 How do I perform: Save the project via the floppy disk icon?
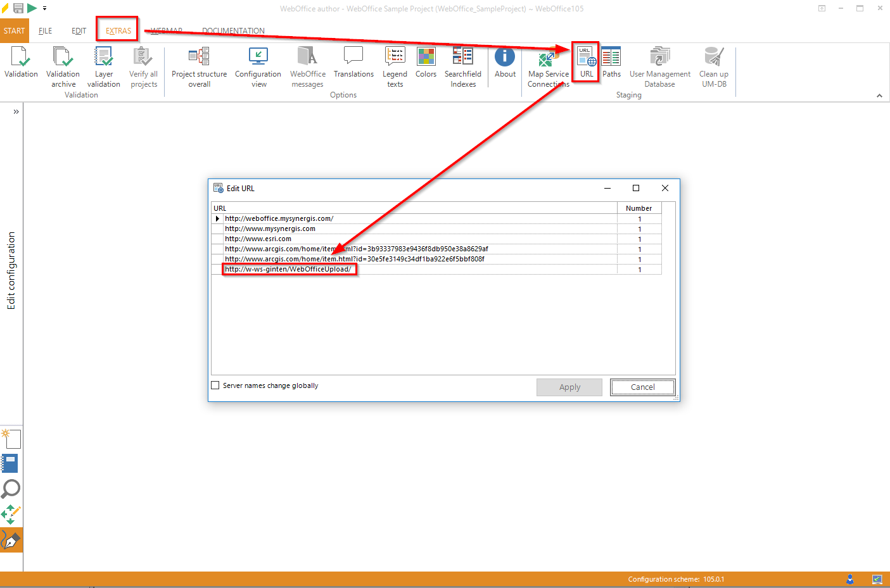(18, 8)
